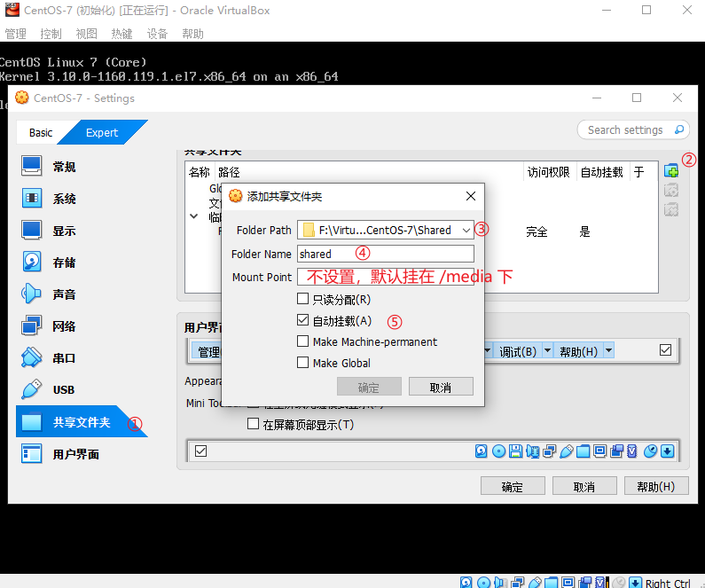Image resolution: width=705 pixels, height=588 pixels.
Task: Click the 访问权限 column header
Action: [550, 172]
